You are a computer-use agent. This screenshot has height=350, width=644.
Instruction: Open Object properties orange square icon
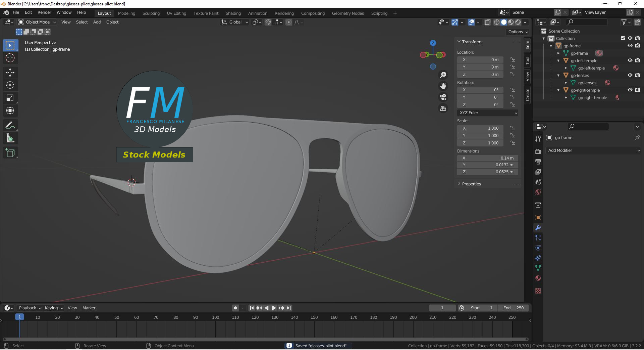tap(538, 218)
